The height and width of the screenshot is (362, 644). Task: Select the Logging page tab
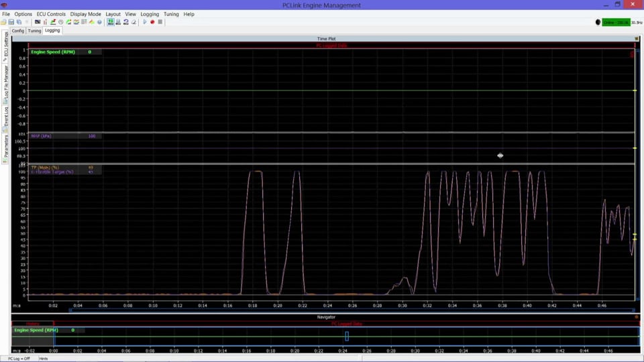[x=52, y=30]
